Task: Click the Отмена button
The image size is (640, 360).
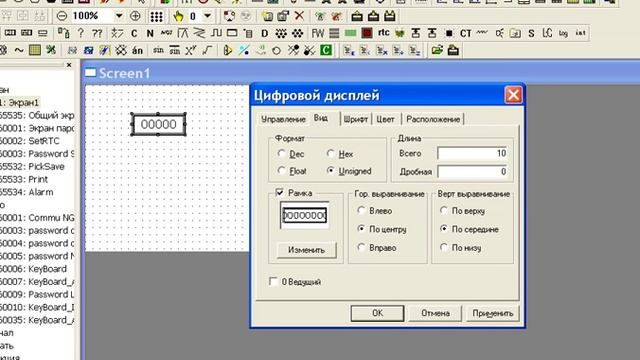Action: pos(435,313)
